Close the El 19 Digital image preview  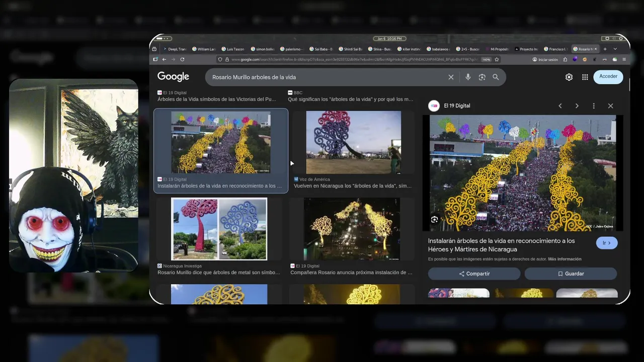(610, 106)
